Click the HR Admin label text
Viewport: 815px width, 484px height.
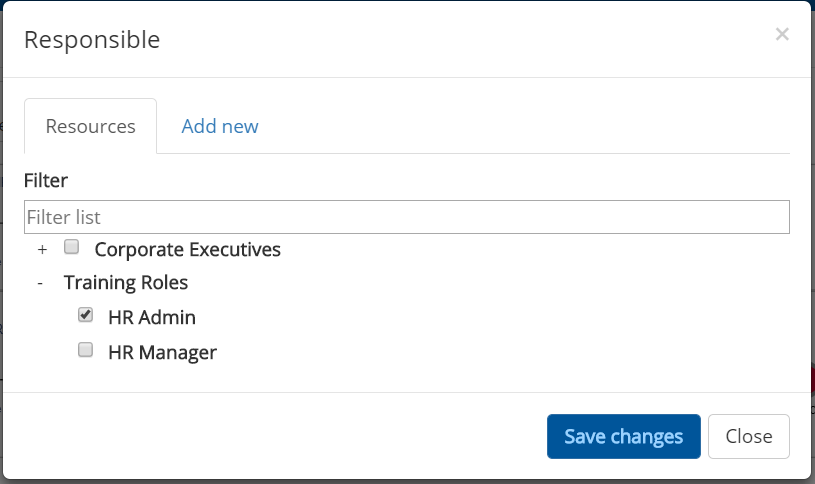click(152, 318)
